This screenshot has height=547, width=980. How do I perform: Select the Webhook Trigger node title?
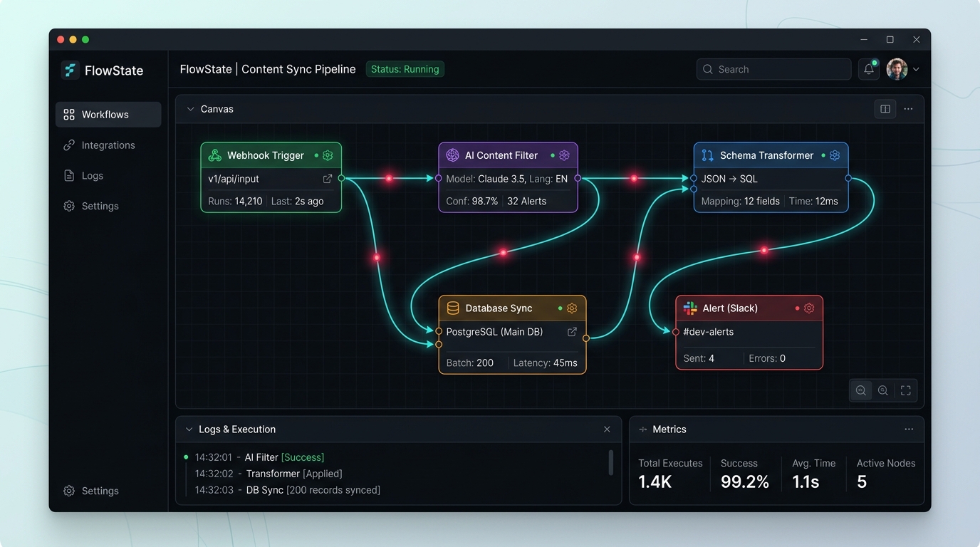(x=266, y=155)
